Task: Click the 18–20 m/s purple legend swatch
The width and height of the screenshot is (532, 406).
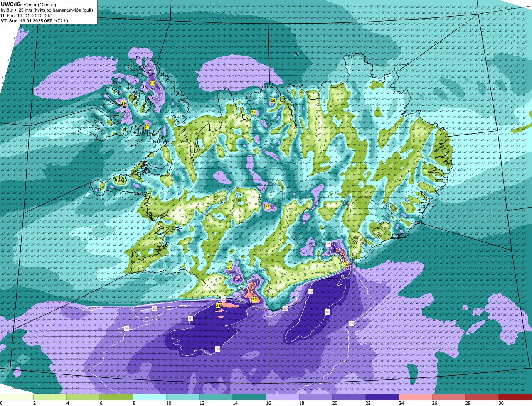Action: pyautogui.click(x=316, y=397)
